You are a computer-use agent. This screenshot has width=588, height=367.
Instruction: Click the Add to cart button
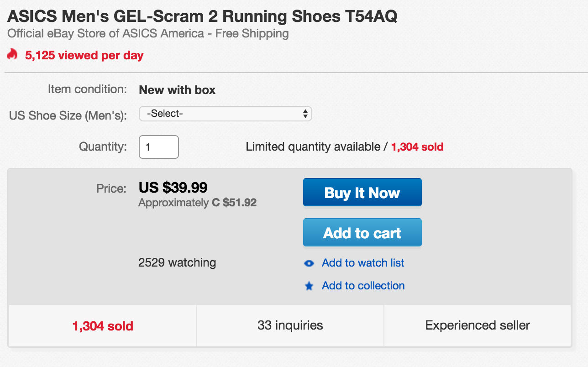coord(362,233)
